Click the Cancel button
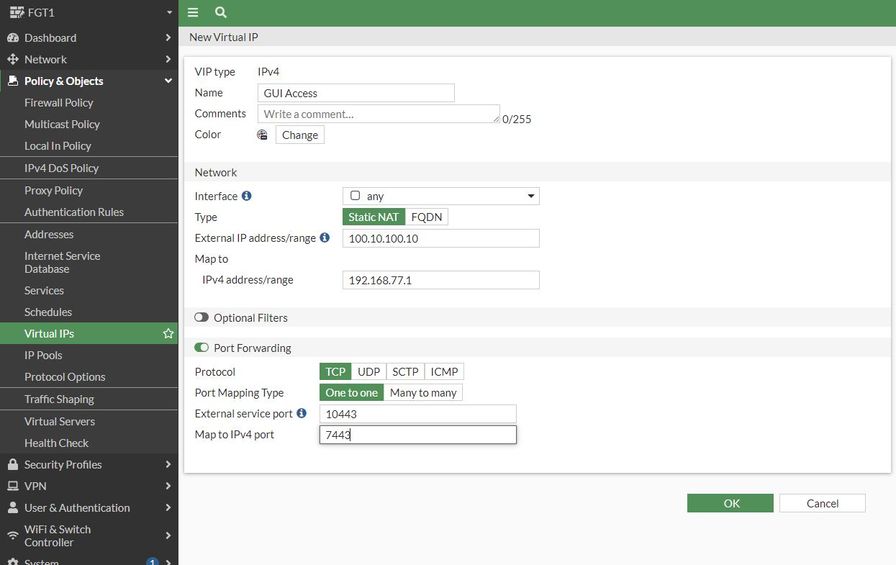Viewport: 896px width, 565px height. [x=822, y=503]
